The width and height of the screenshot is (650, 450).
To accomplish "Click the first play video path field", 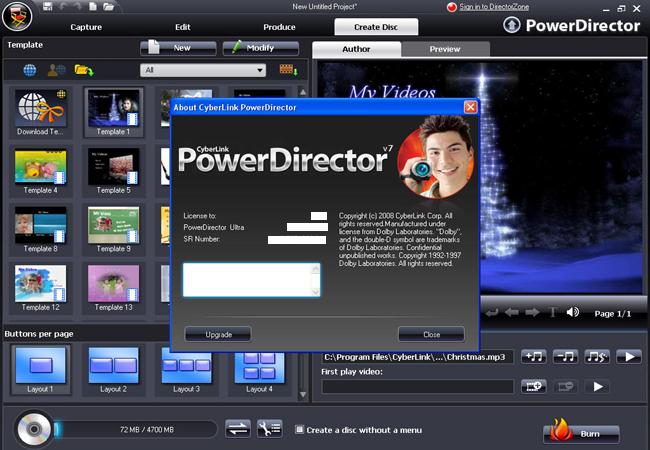I will point(417,387).
